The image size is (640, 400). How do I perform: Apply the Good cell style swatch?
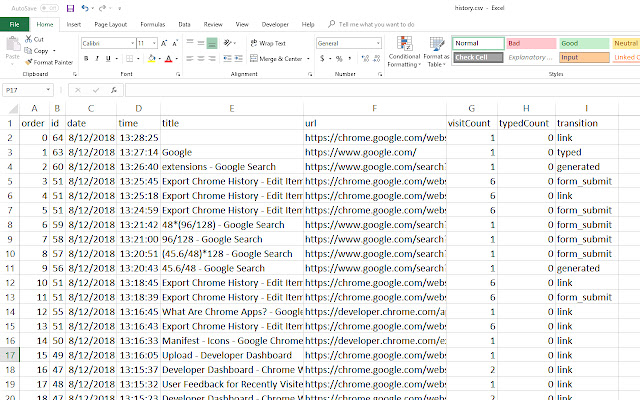pyautogui.click(x=580, y=44)
